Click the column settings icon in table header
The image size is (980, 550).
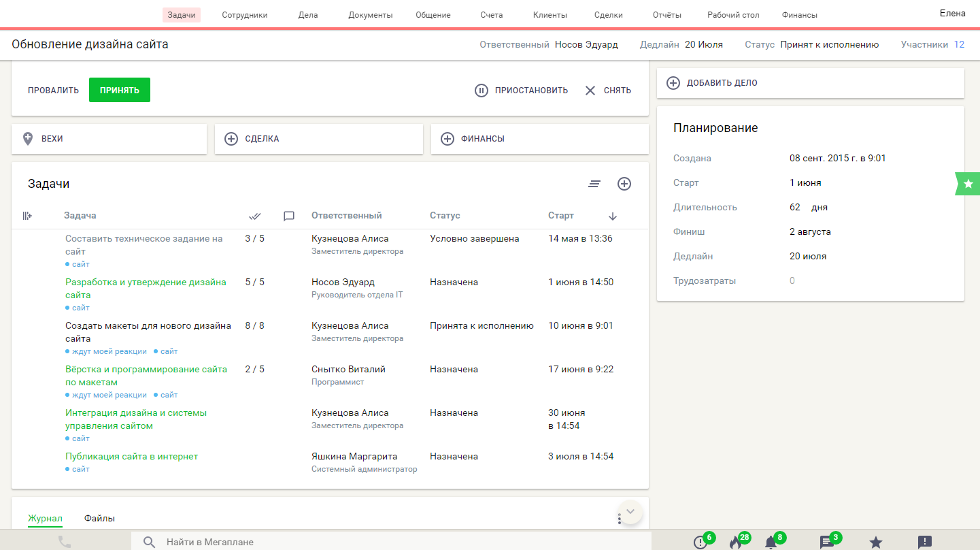(27, 216)
